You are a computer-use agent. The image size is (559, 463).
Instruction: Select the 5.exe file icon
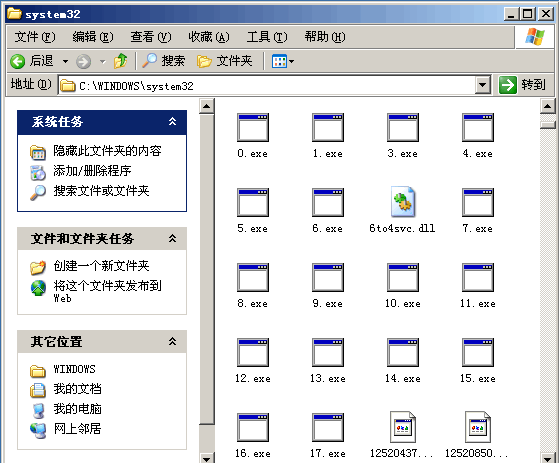pyautogui.click(x=253, y=202)
